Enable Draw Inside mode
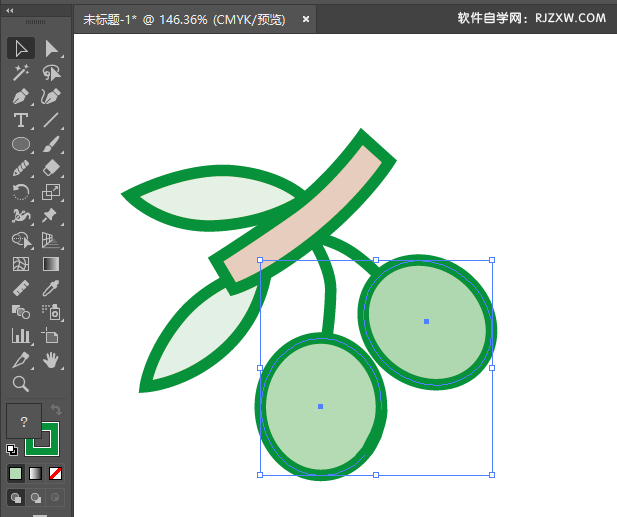 (55, 498)
